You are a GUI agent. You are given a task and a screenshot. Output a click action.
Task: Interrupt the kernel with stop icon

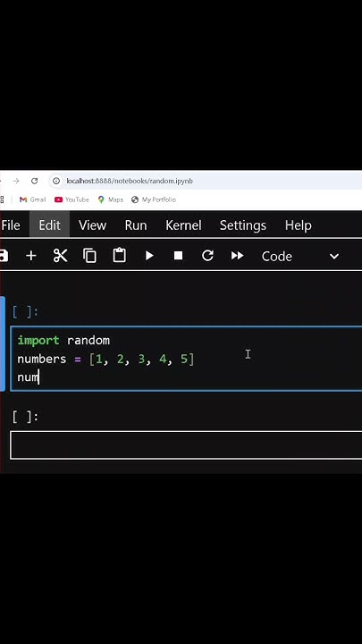pos(178,256)
